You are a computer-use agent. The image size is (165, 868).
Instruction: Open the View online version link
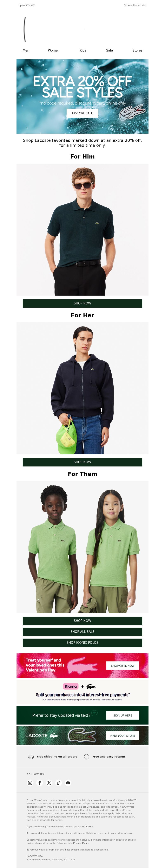coord(135,5)
